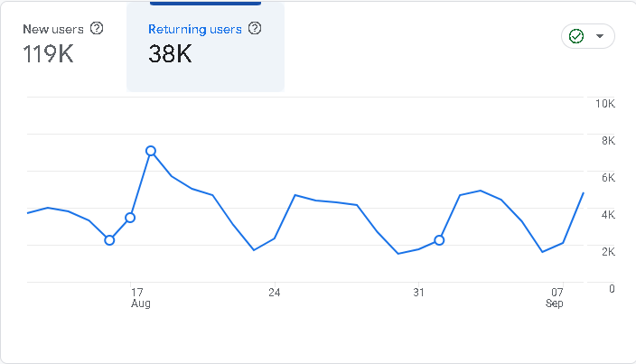This screenshot has width=636, height=364.
Task: Select the circle marker above 17 Aug
Action: click(130, 218)
